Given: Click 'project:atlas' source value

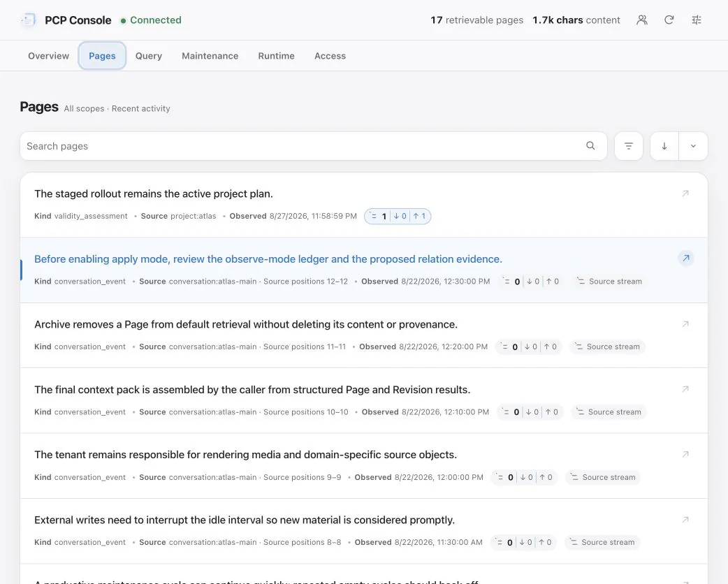Looking at the screenshot, I should 193,216.
